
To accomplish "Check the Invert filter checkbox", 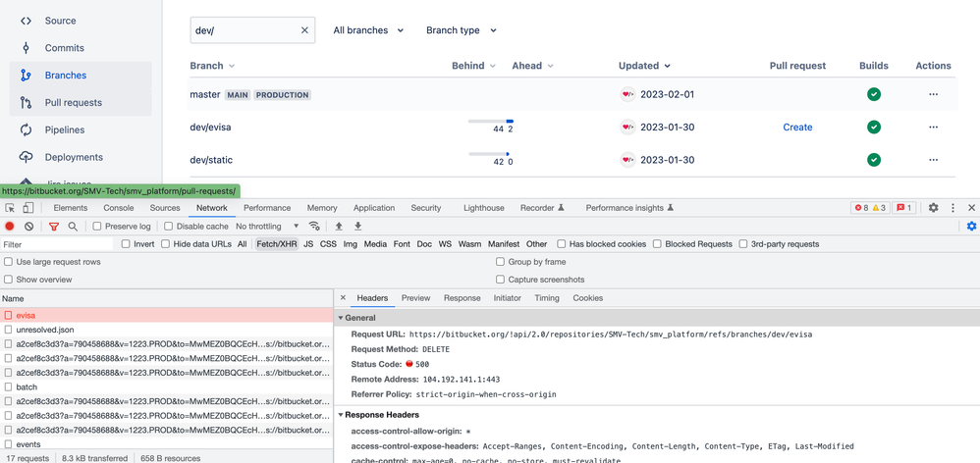I will coord(126,244).
